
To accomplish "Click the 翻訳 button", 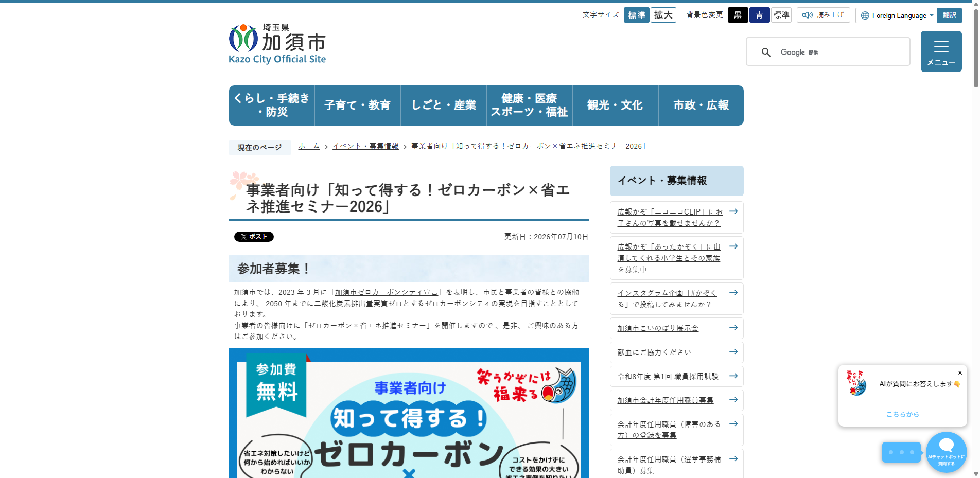I will pos(950,15).
